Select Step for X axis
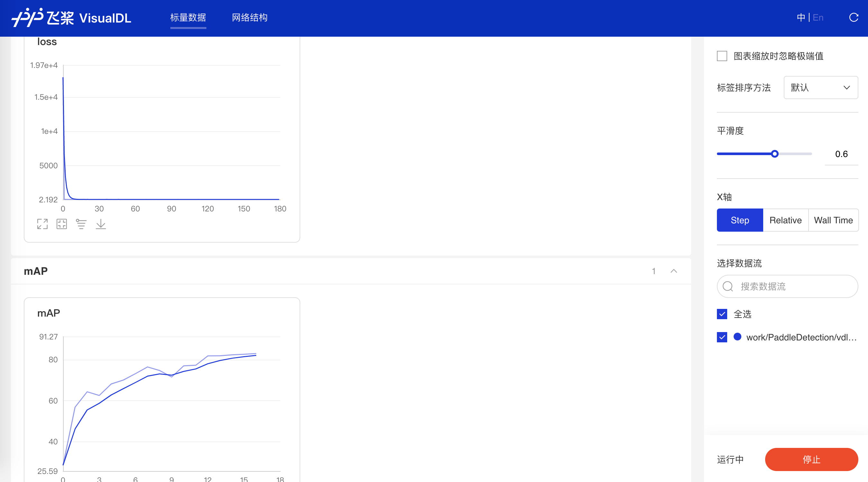868x482 pixels. 740,220
